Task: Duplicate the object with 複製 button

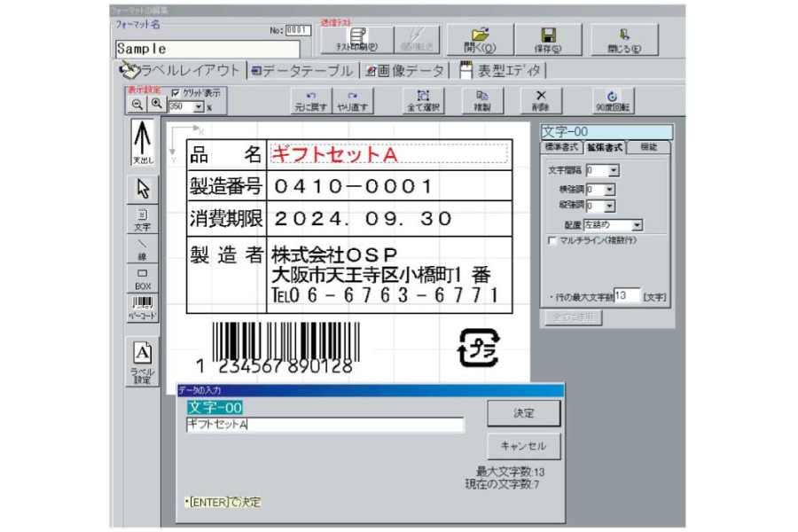Action: 482,101
